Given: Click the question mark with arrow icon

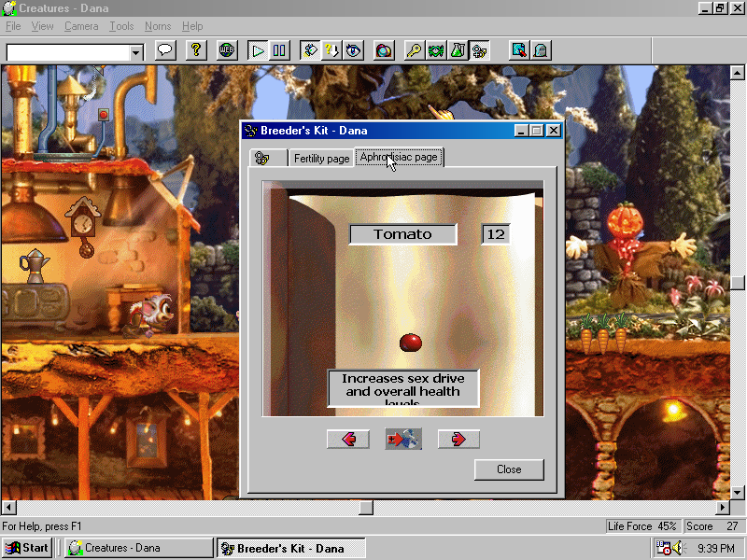Looking at the screenshot, I should point(331,50).
